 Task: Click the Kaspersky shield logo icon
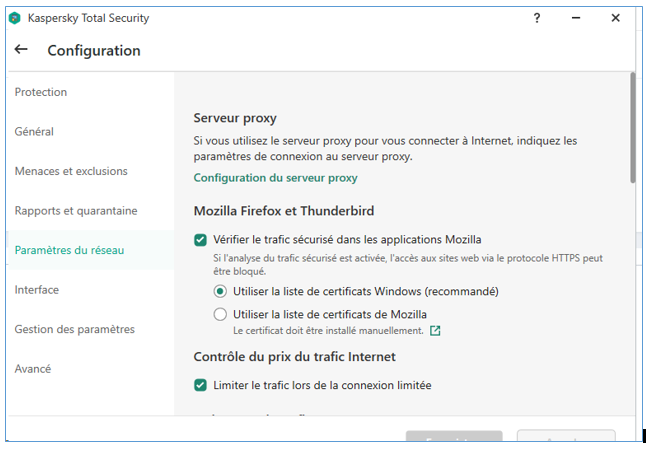pyautogui.click(x=15, y=18)
